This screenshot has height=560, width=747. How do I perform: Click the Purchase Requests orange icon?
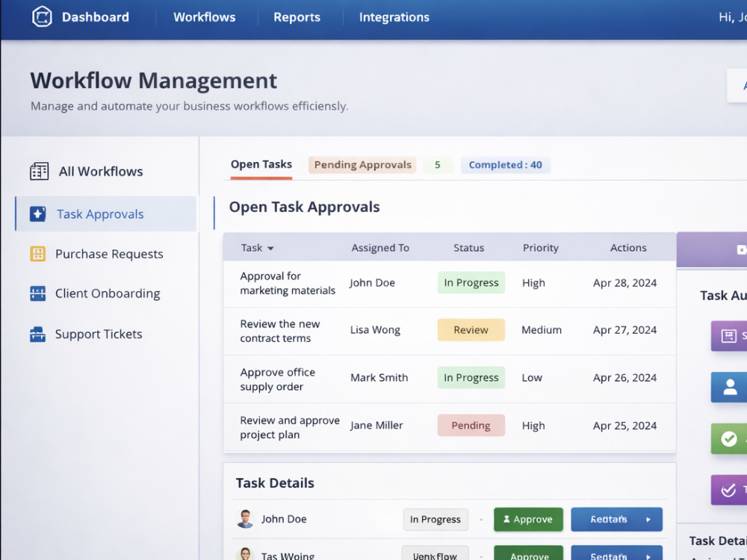tap(37, 254)
